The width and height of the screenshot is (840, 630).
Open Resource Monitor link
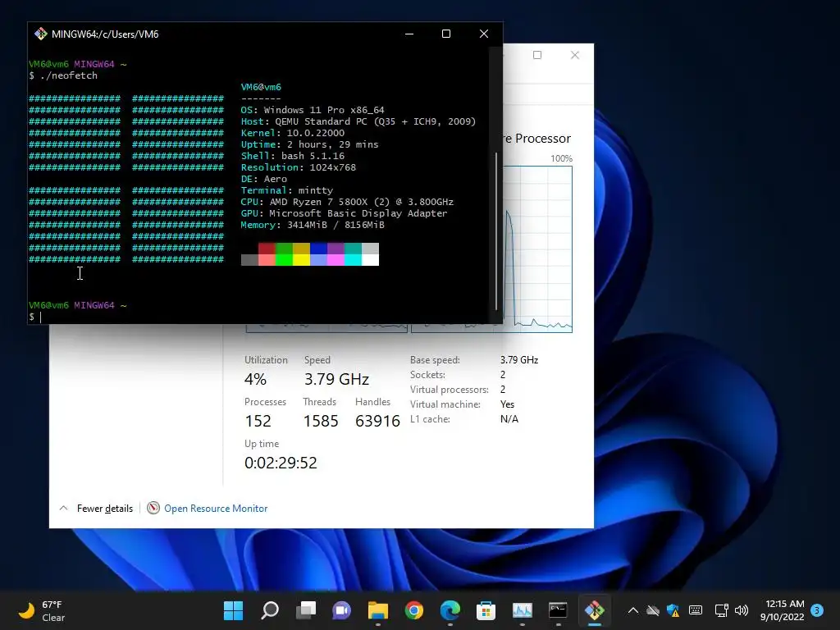(x=216, y=509)
